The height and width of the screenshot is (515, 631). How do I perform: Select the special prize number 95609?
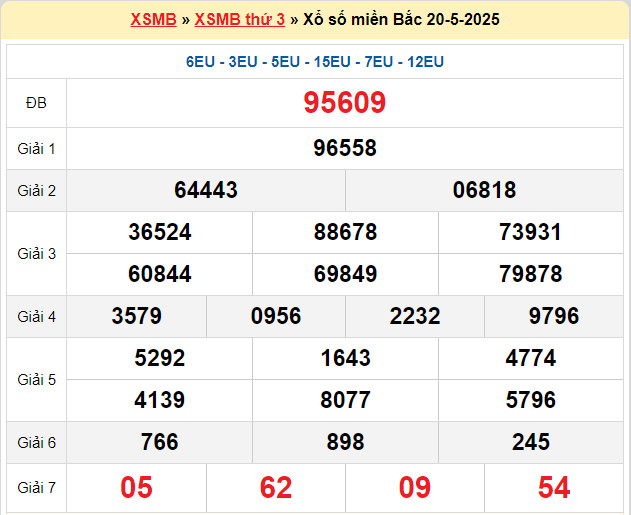[344, 102]
